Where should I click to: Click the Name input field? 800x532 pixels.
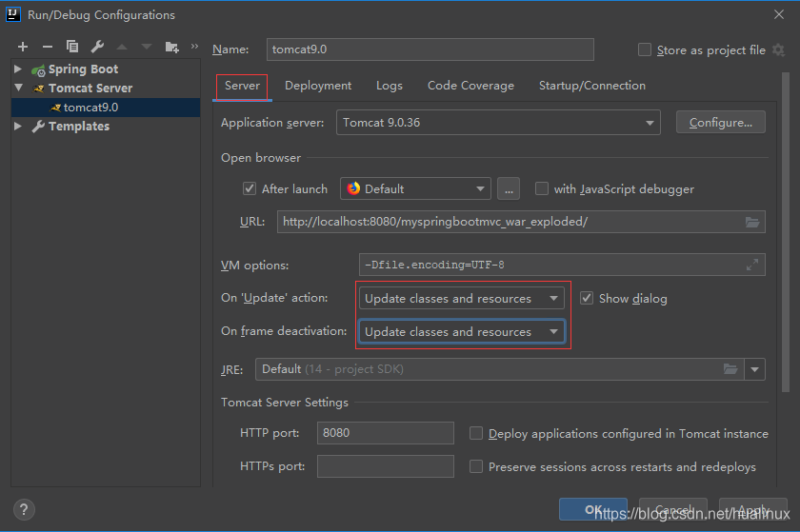[430, 49]
